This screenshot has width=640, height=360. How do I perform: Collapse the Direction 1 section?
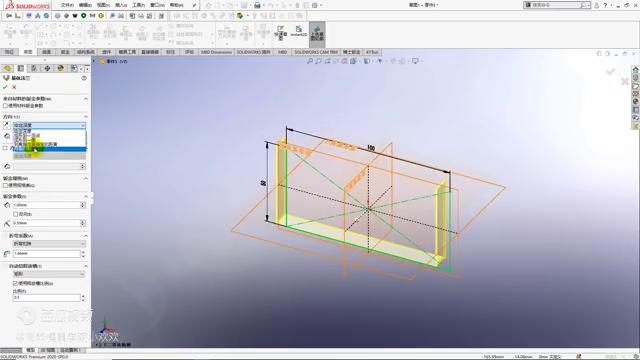(86, 117)
